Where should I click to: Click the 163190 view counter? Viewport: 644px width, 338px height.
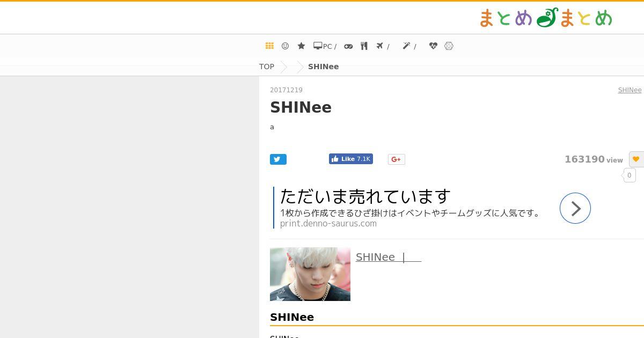click(594, 159)
